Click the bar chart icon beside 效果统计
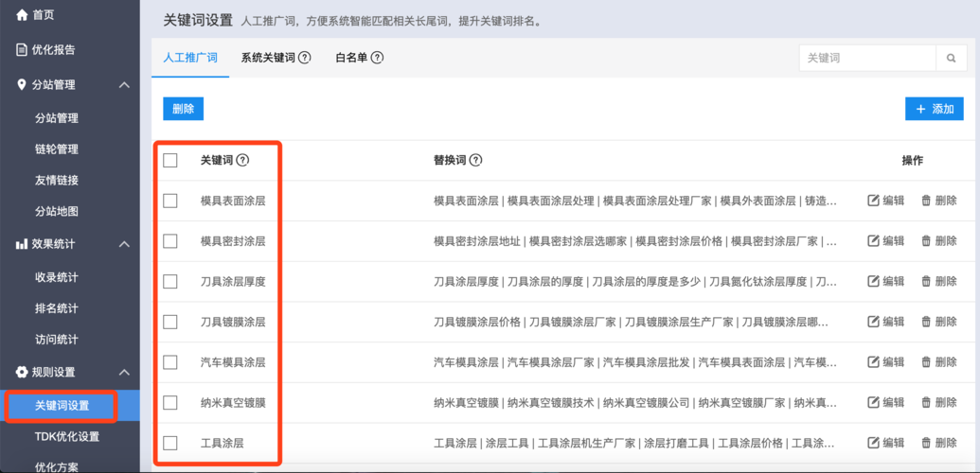Screen dimensions: 980x473 click(x=22, y=244)
